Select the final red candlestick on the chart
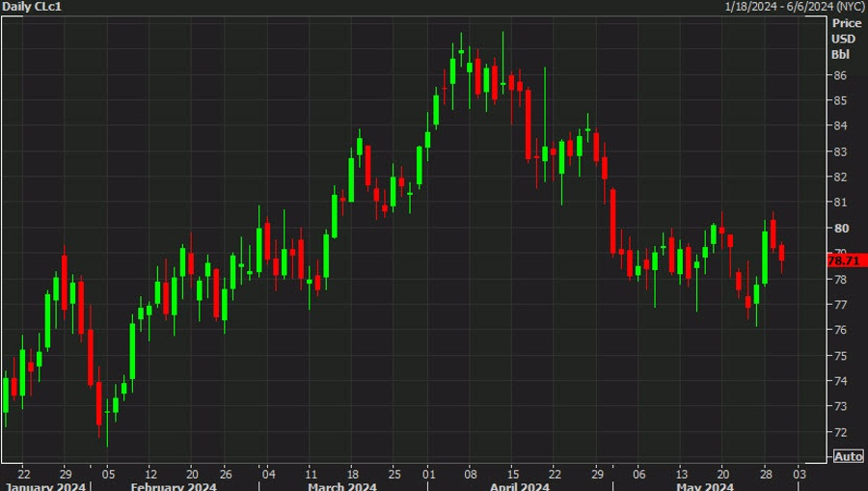 pos(781,253)
